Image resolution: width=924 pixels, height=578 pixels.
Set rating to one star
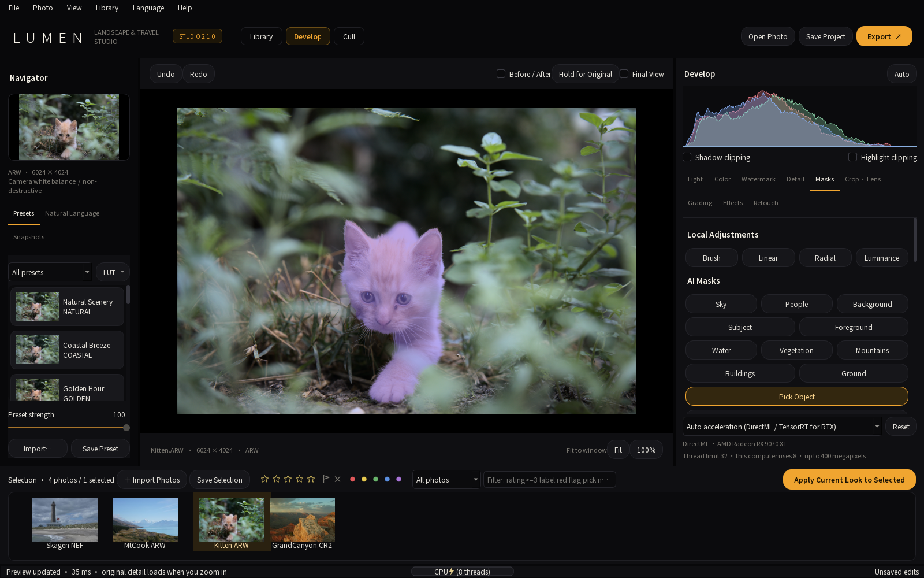coord(264,479)
